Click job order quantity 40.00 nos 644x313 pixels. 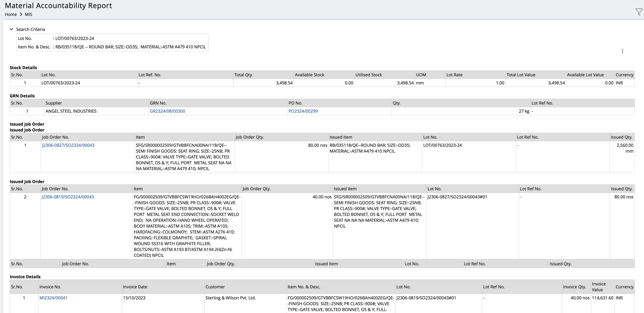pyautogui.click(x=322, y=197)
